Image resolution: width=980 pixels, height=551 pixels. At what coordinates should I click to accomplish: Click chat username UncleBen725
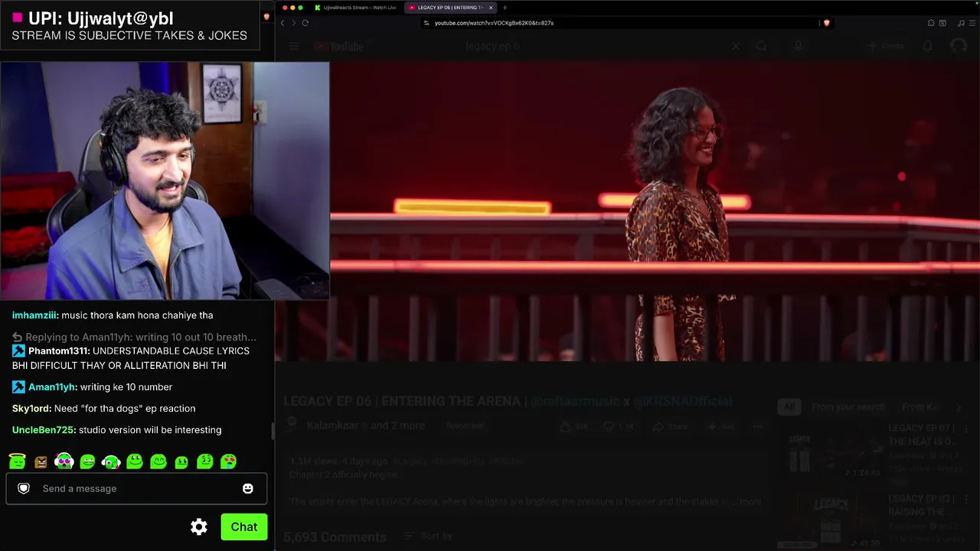[44, 430]
